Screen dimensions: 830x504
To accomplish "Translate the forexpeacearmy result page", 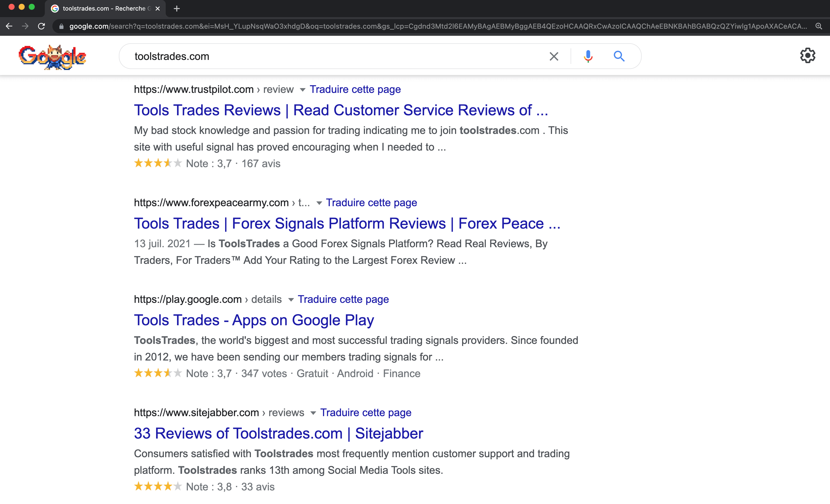I will pos(371,203).
